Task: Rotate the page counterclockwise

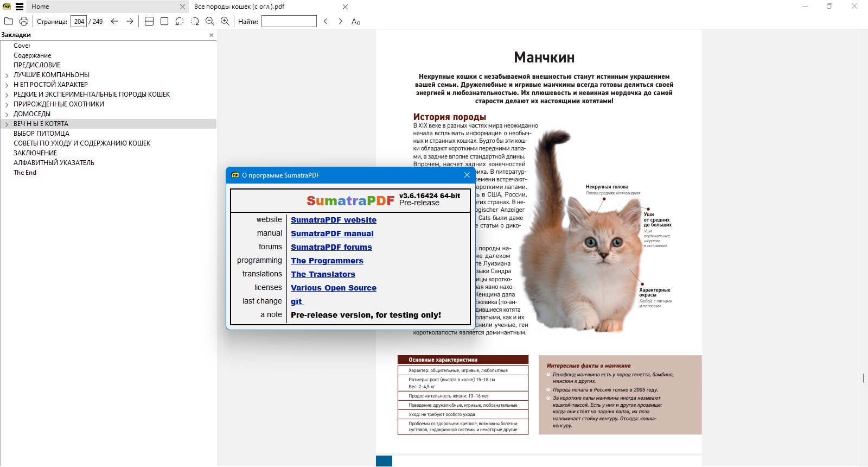Action: (180, 21)
